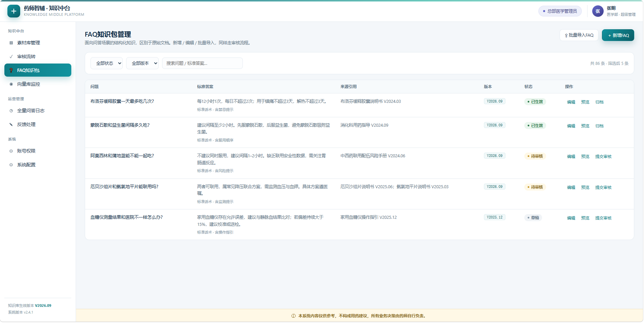This screenshot has width=644, height=323.
Task: Click the 账号权限 gear icon
Action: click(x=11, y=151)
